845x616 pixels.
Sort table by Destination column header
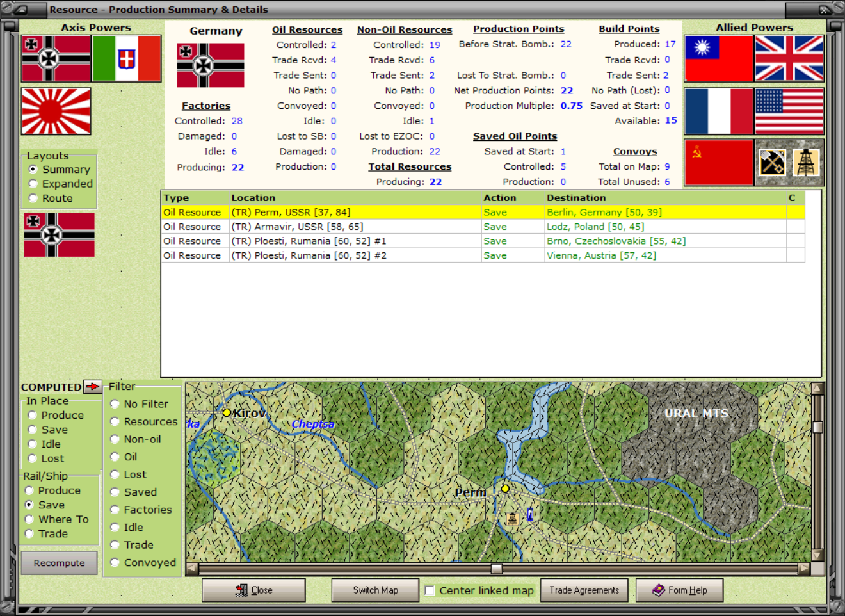666,198
